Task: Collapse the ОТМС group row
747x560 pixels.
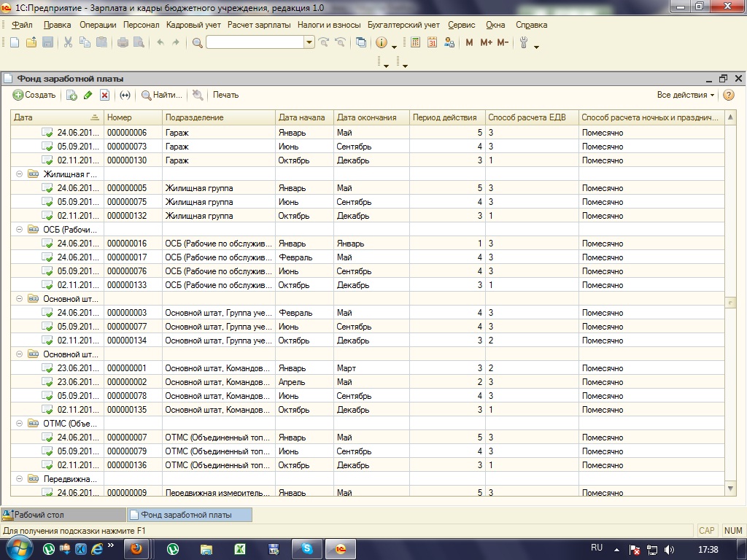Action: pyautogui.click(x=19, y=423)
